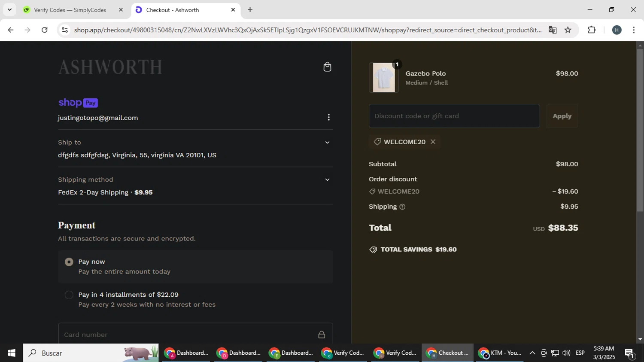The height and width of the screenshot is (362, 644).
Task: Click the Gazebo Polo product thumbnail
Action: click(x=384, y=78)
